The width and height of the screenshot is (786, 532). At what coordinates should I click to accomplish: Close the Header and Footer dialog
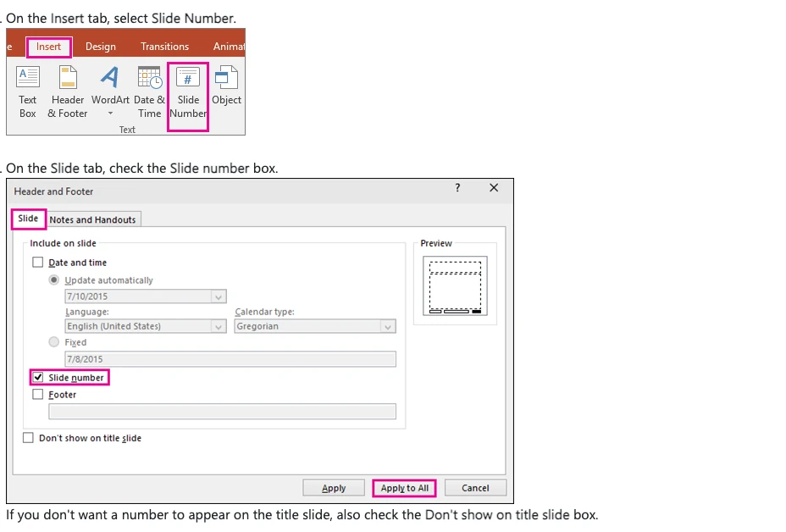pyautogui.click(x=494, y=187)
